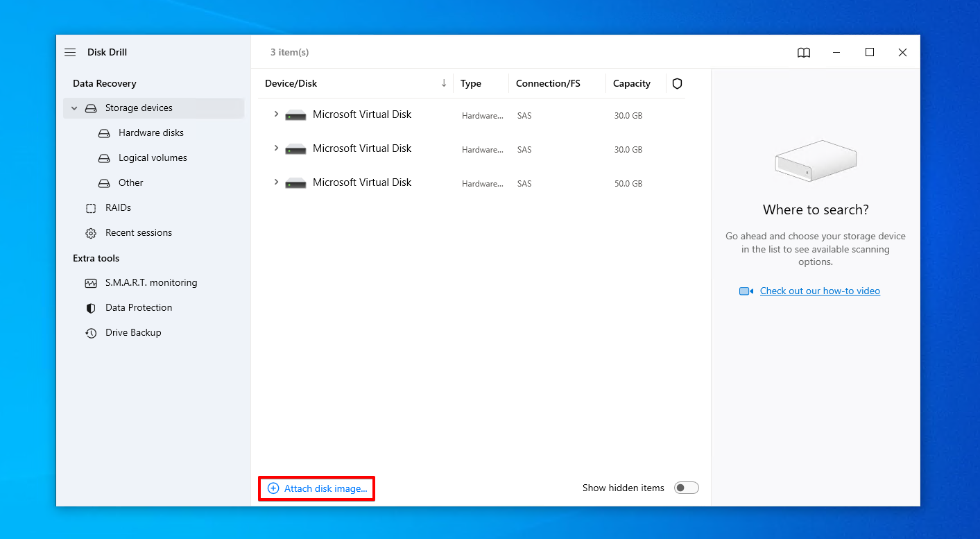Screen dimensions: 980x539
Task: Select Hardware disks in the sidebar
Action: pyautogui.click(x=151, y=132)
